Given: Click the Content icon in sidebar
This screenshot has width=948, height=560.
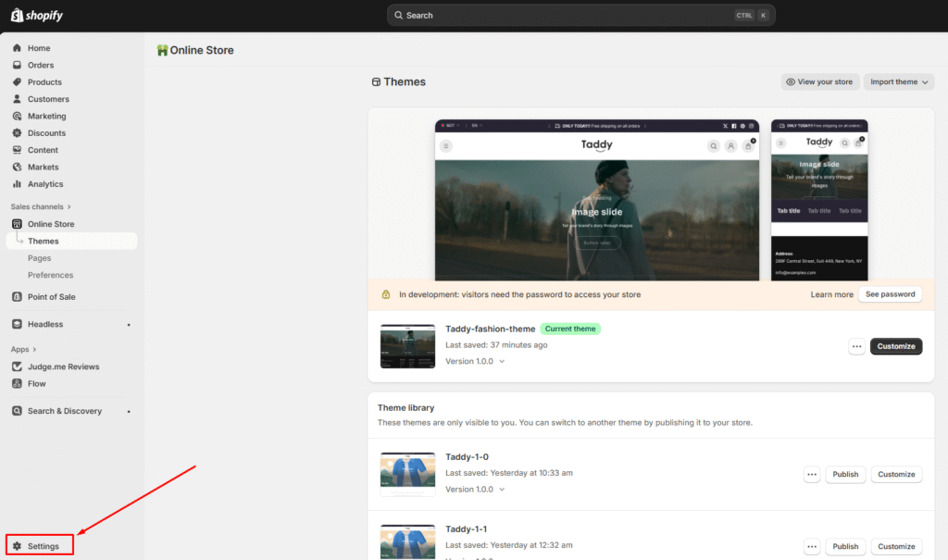Looking at the screenshot, I should click(x=17, y=149).
